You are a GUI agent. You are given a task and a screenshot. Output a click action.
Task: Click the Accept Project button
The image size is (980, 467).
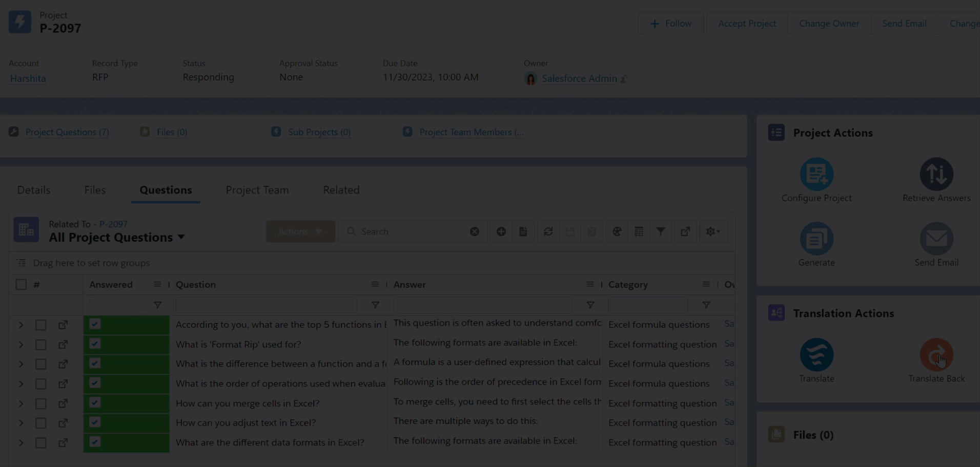pos(747,24)
